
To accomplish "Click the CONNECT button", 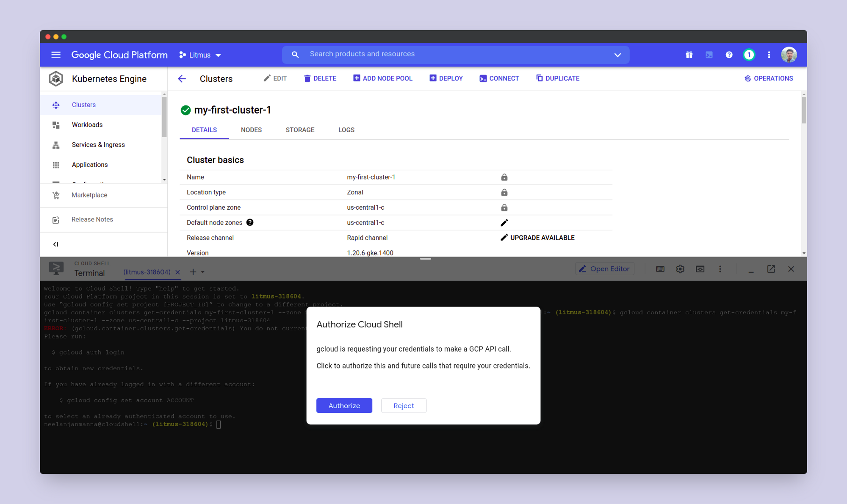I will [x=499, y=78].
